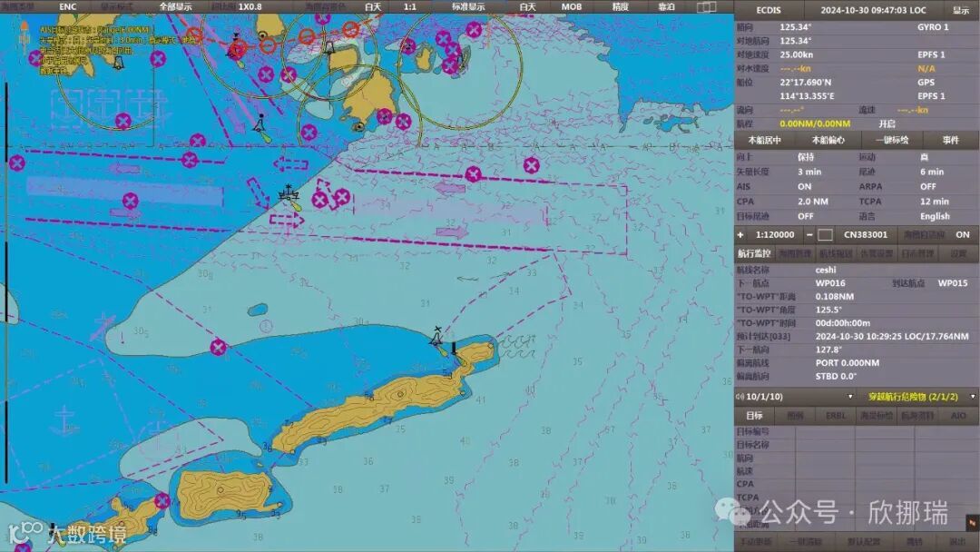
Task: Open the TCPA 12 min selector
Action: pos(934,202)
